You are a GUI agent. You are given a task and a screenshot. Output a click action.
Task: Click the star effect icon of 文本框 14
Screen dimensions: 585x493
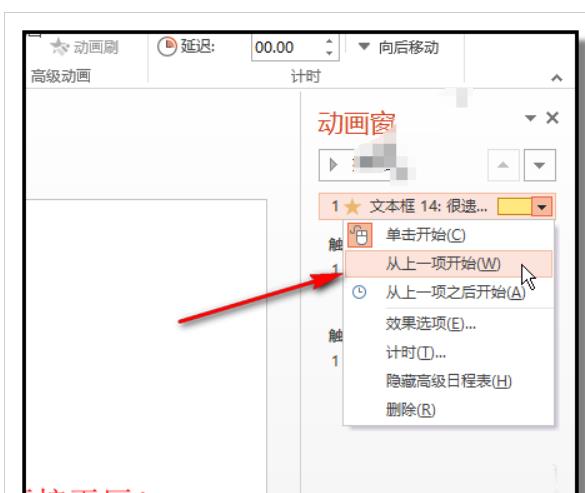352,206
